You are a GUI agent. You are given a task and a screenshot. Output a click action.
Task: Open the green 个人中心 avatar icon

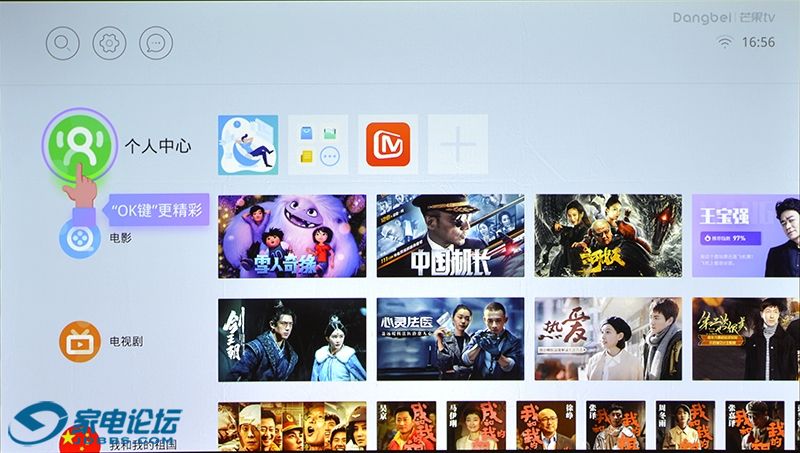(80, 145)
